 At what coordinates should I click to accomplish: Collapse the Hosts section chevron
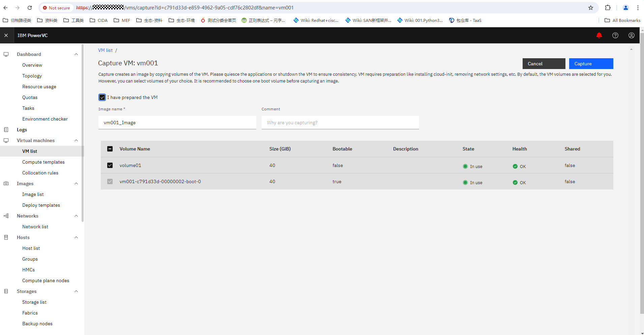[x=76, y=237]
